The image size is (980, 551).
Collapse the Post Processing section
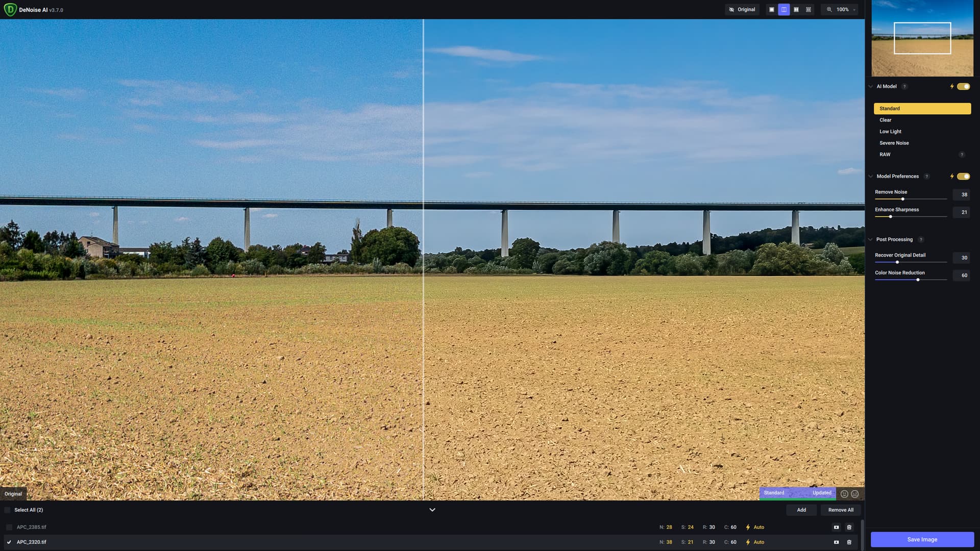(870, 239)
